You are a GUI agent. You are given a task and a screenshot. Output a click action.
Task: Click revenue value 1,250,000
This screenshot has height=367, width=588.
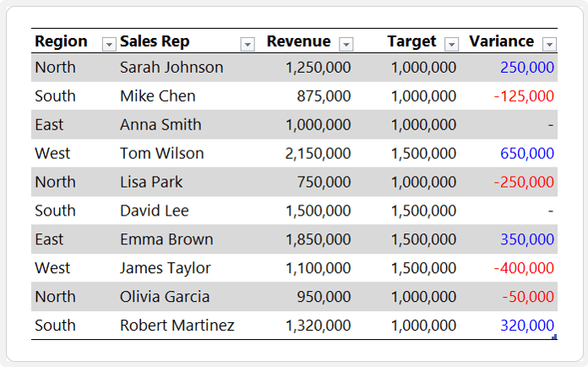pyautogui.click(x=318, y=68)
